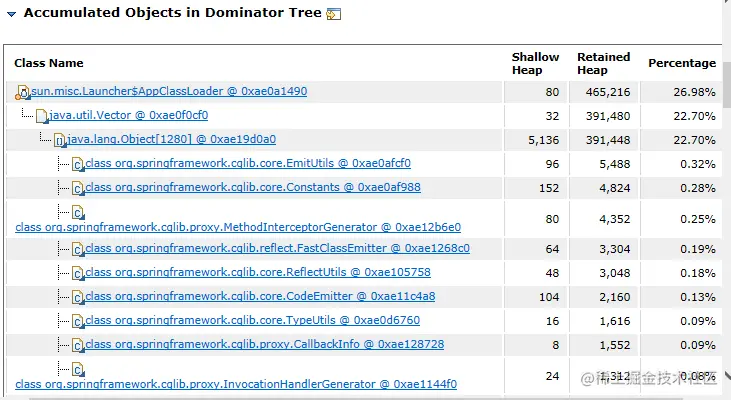Open TypeUtils @ 0xae0d6760 link
Screen dimensions: 731x400
(253, 320)
